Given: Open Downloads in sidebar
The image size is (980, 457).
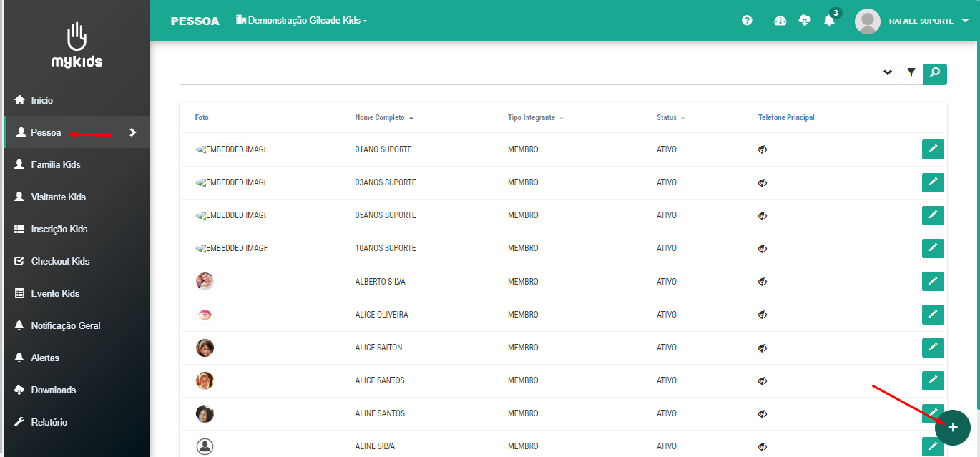Looking at the screenshot, I should (x=77, y=390).
